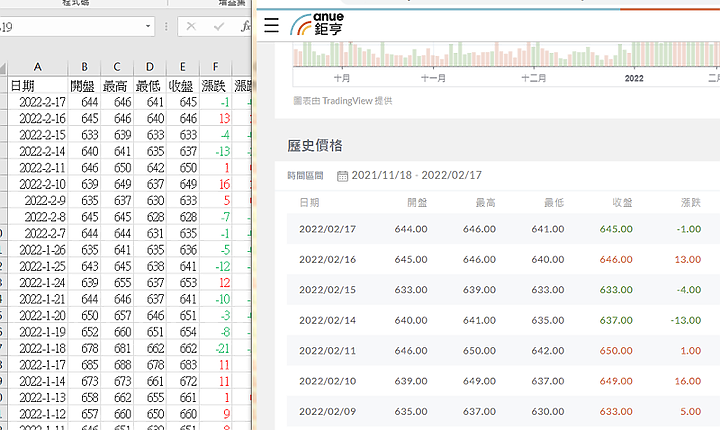Viewport: 720px width, 430px height.
Task: Click the 最低 header cell in Excel
Action: (x=150, y=86)
